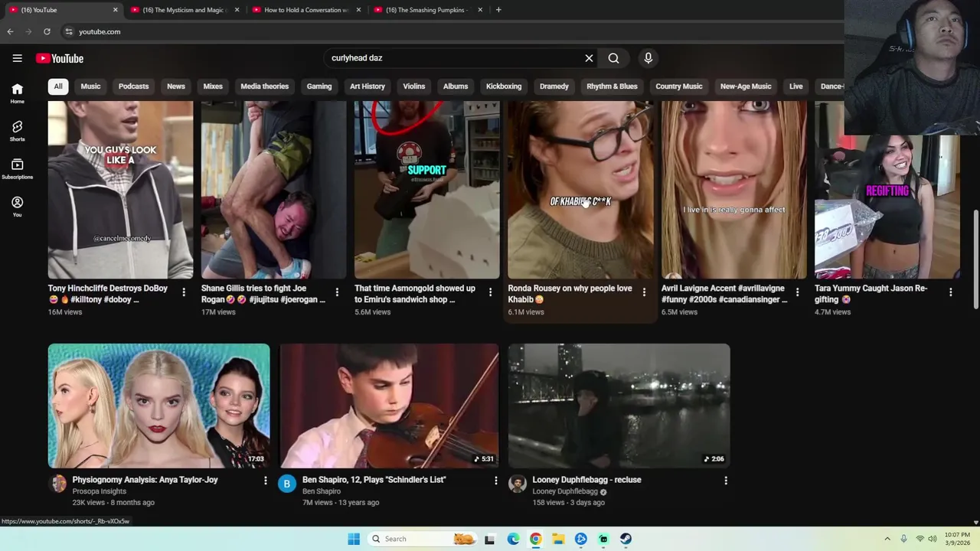The image size is (980, 551).
Task: Open options for Avril Lavigne short
Action: pos(797,292)
